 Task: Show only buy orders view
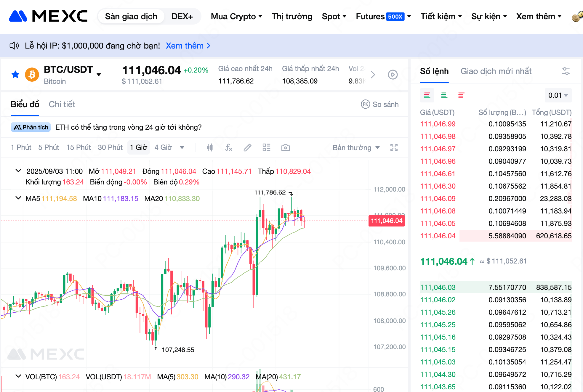pyautogui.click(x=444, y=95)
